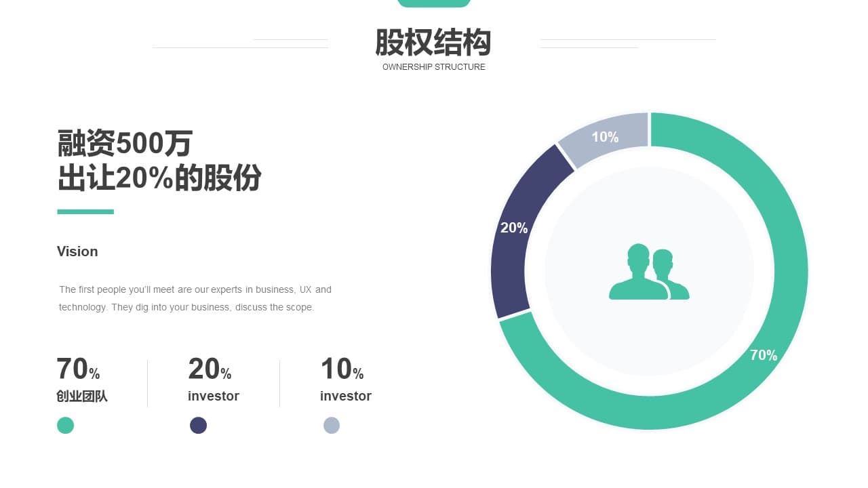Click the paragraph line starting 'technology. They dig'
Screen dimensions: 868x488
click(186, 307)
